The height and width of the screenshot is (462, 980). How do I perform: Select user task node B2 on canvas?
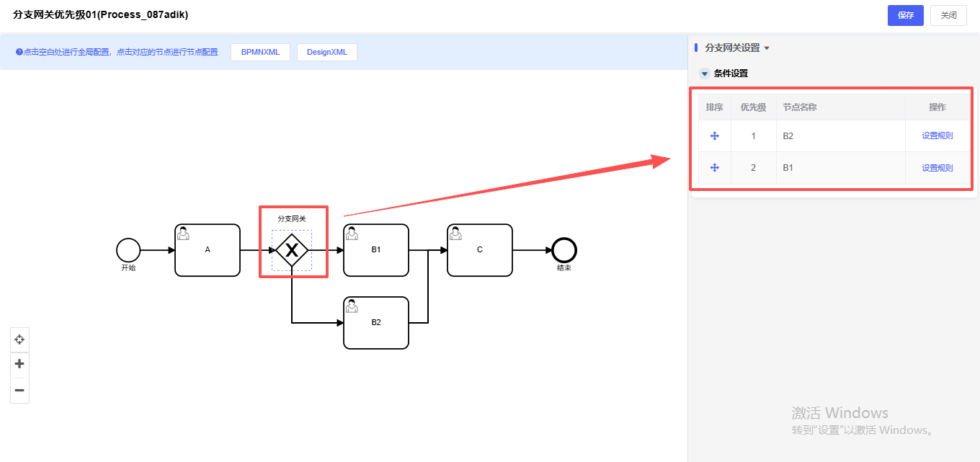[376, 323]
